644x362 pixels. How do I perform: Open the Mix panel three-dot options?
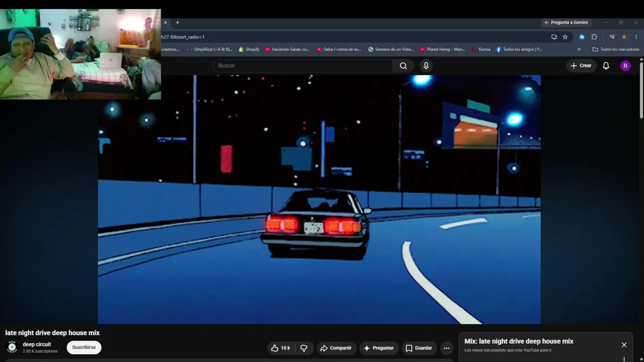[624, 359]
